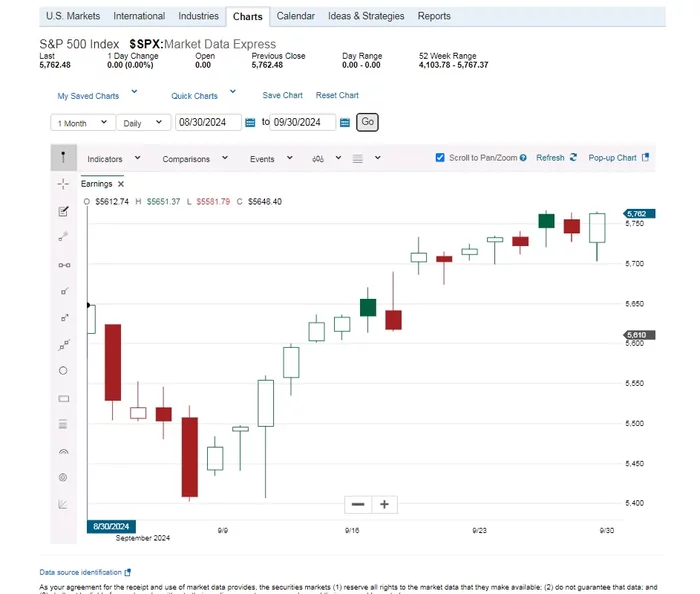This screenshot has width=700, height=594.
Task: Expand My Saved Charts chevron
Action: (134, 91)
